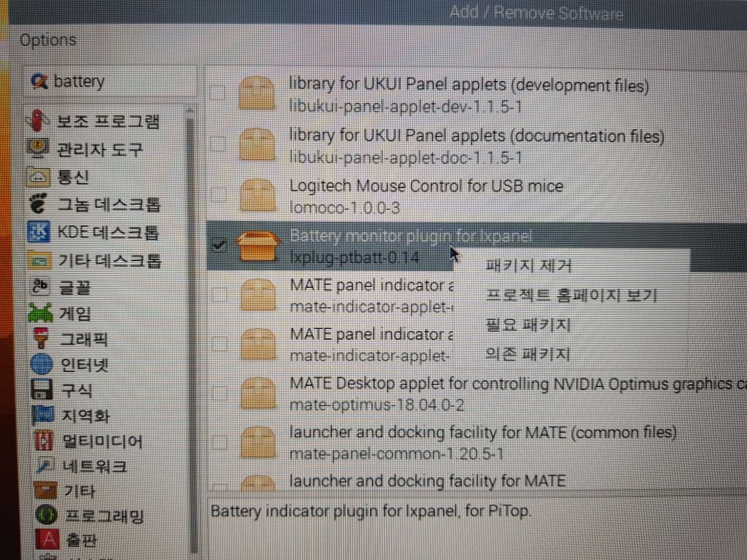The height and width of the screenshot is (560, 747).
Task: Click the 멀티미디어 category label
Action: pyautogui.click(x=102, y=441)
